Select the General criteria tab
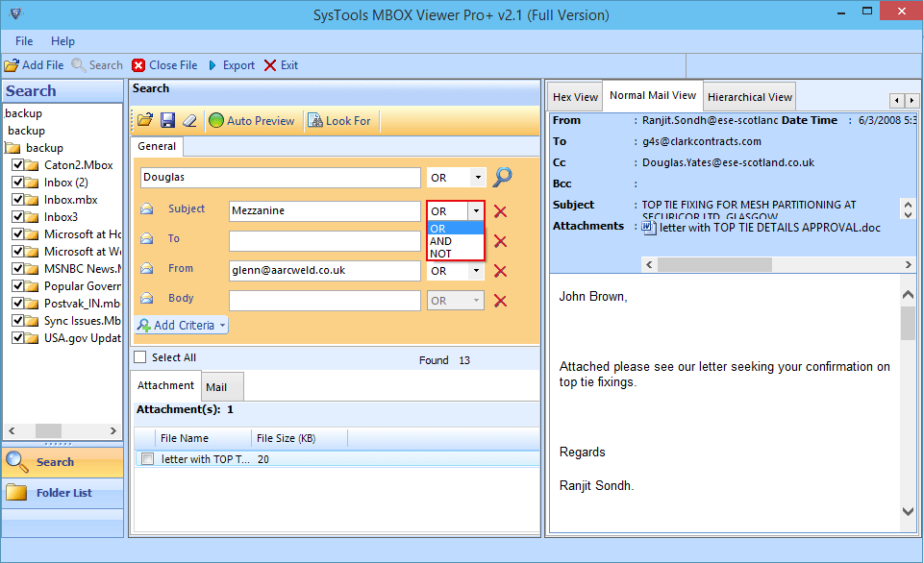 pyautogui.click(x=157, y=146)
